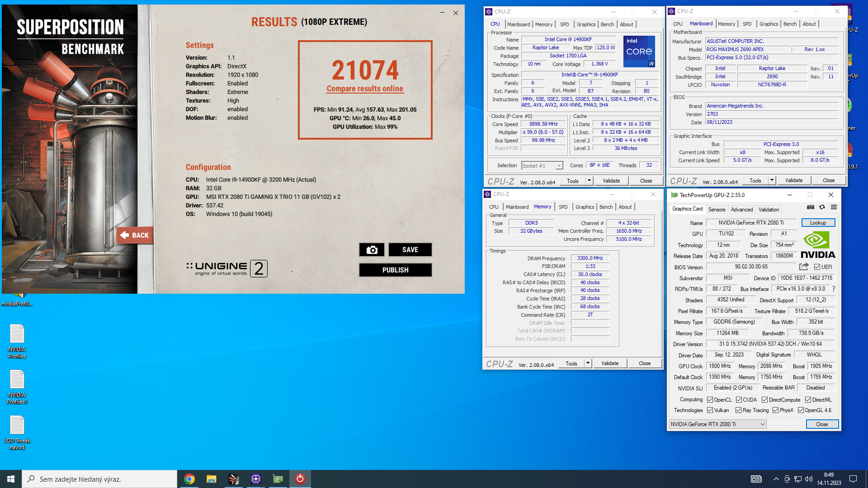Image resolution: width=868 pixels, height=488 pixels.
Task: Toggle the UEFI checkbox in GPU-Z
Action: pyautogui.click(x=817, y=267)
